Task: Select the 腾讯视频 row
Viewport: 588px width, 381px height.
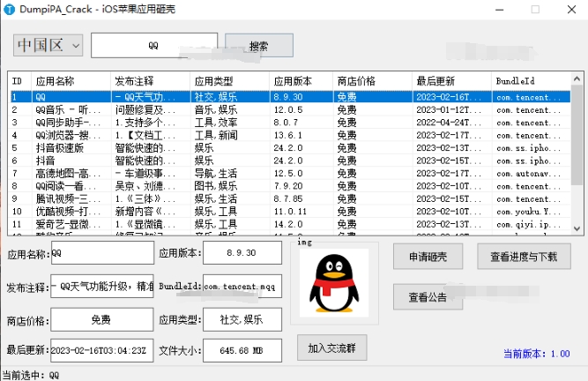Action: point(290,199)
